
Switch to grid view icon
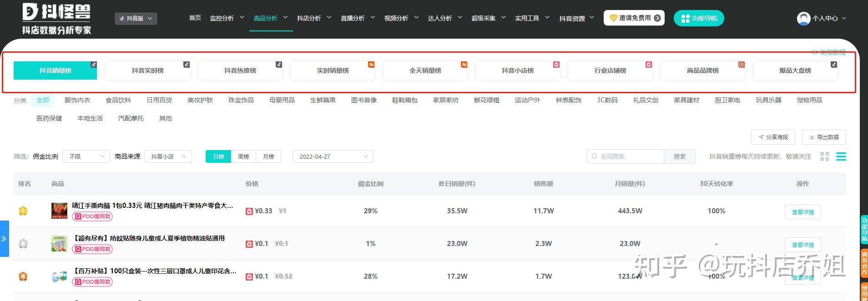click(825, 156)
